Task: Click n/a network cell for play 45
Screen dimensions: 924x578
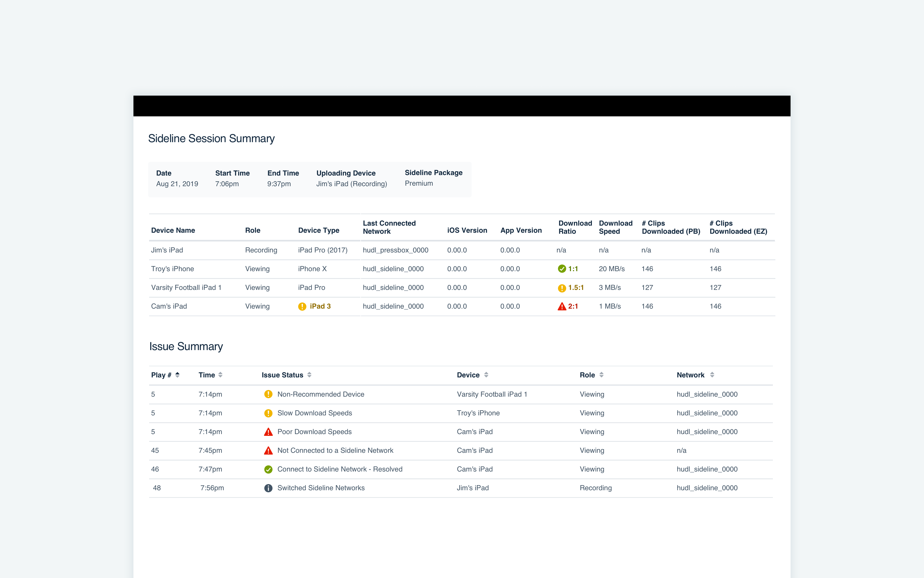Action: tap(682, 450)
